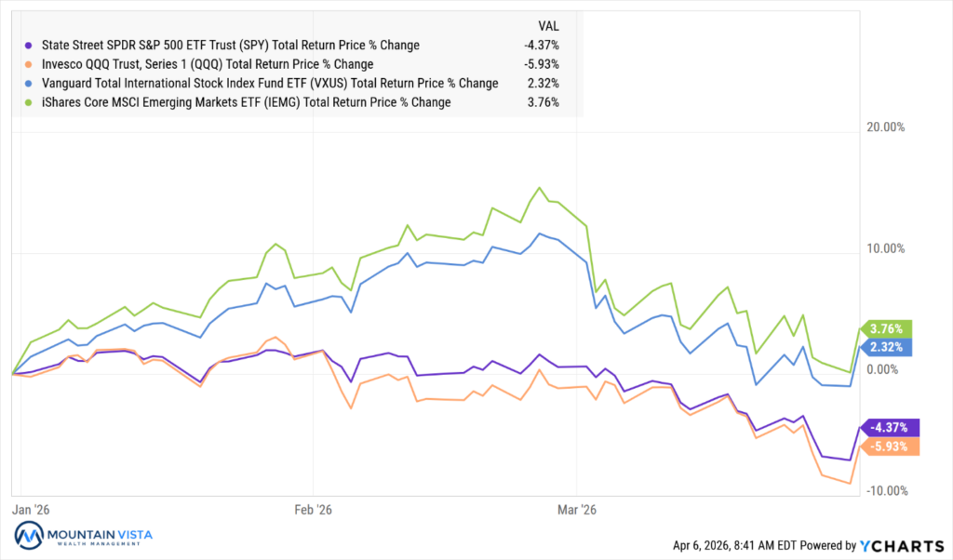Click the iShares Core MSCI Emerging Markets label
Image resolution: width=953 pixels, height=560 pixels.
(245, 102)
